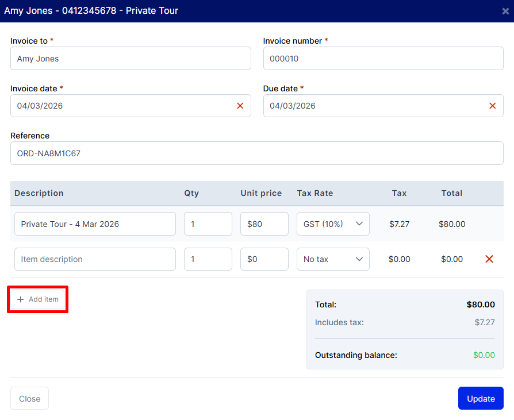This screenshot has height=420, width=514.
Task: Click the Add item button
Action: (x=38, y=299)
